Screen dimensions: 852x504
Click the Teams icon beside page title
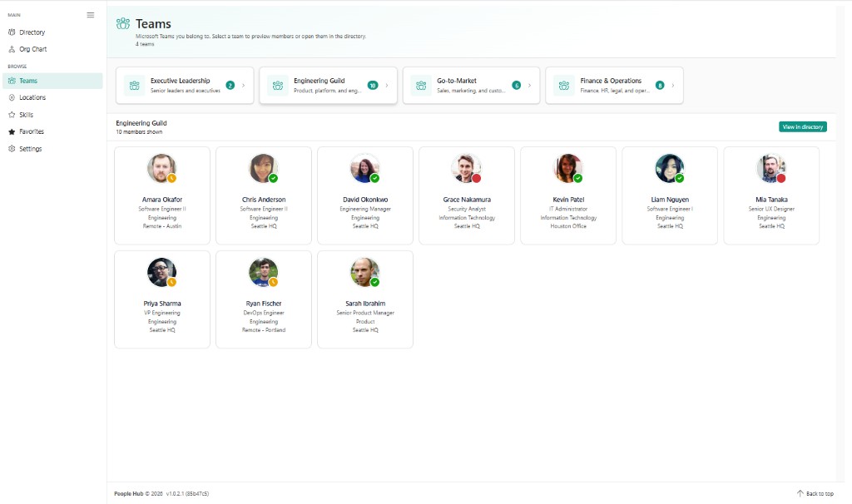[123, 23]
